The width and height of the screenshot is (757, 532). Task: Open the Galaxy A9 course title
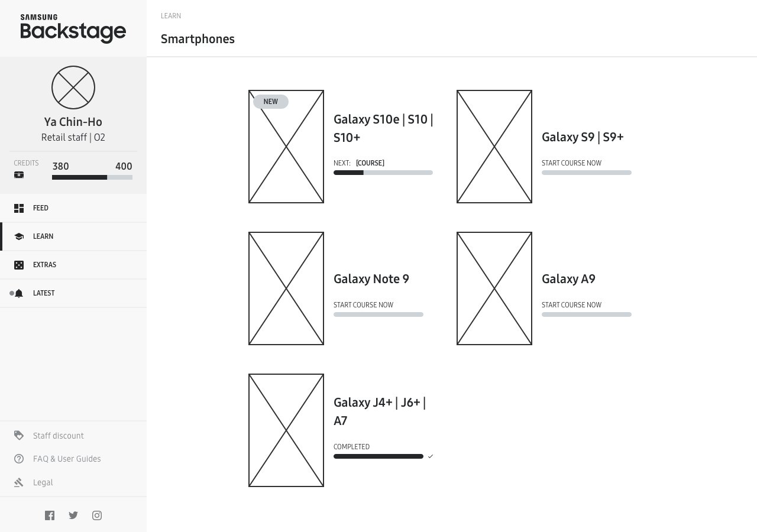click(x=568, y=279)
